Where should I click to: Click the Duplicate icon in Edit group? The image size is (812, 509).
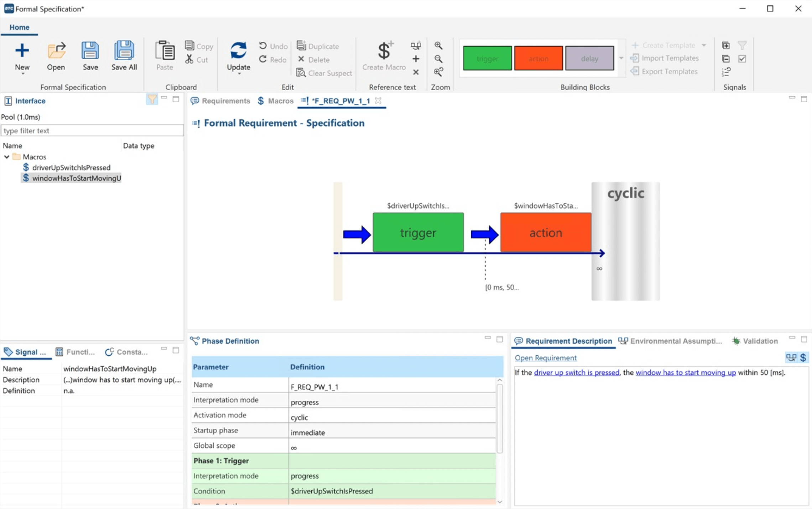pyautogui.click(x=301, y=46)
